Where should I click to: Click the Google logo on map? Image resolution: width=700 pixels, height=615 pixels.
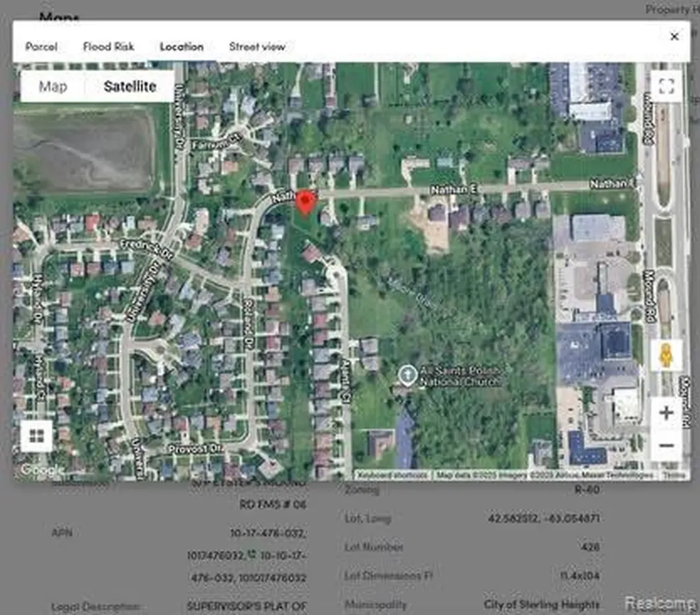click(x=42, y=470)
